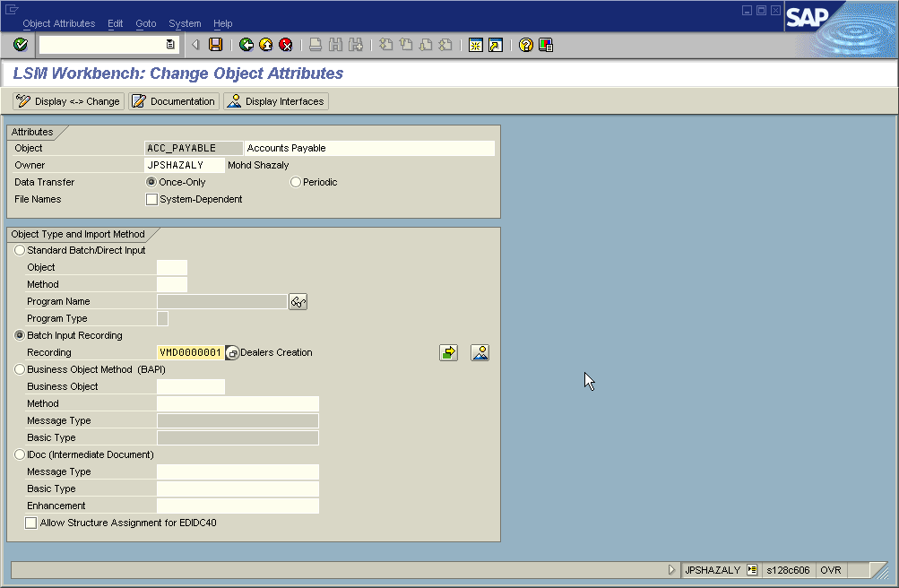Image resolution: width=899 pixels, height=588 pixels.
Task: Click the red Cancel icon
Action: (x=285, y=43)
